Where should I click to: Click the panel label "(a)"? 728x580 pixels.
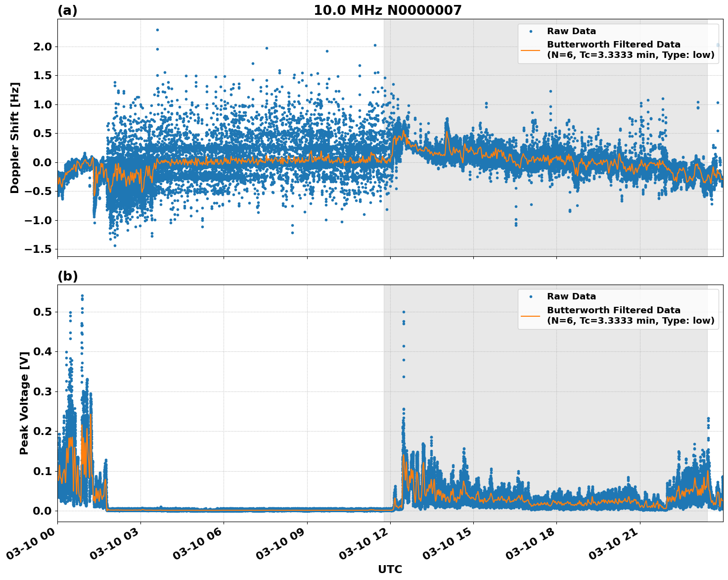(x=67, y=10)
